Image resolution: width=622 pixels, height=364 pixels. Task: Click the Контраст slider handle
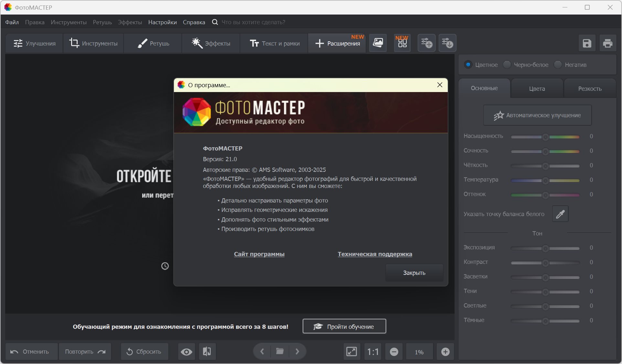[x=545, y=263]
